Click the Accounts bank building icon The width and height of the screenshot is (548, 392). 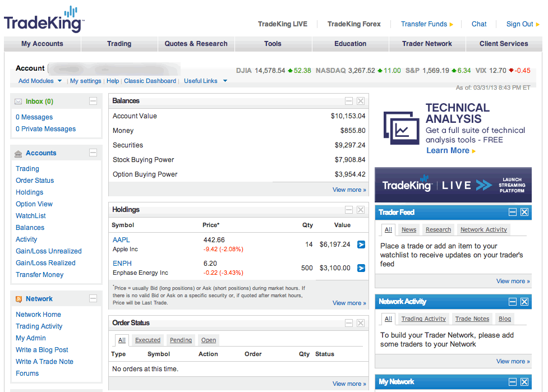click(x=18, y=153)
